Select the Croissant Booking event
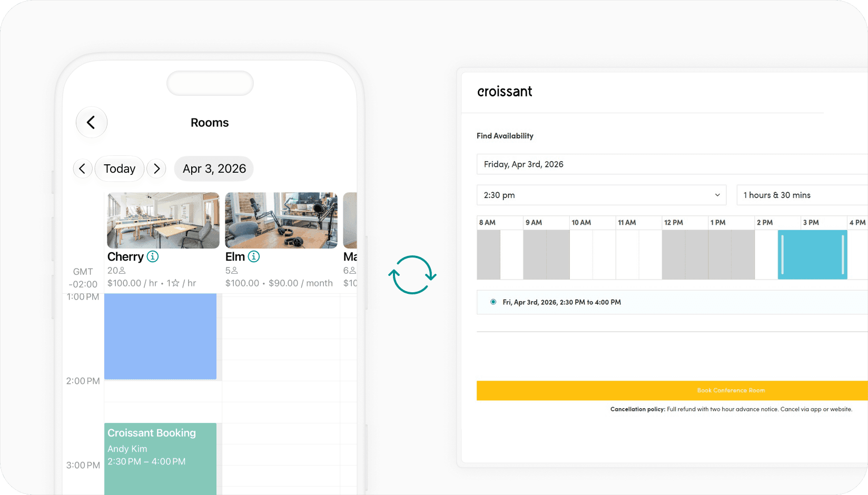The image size is (868, 495). pyautogui.click(x=160, y=458)
